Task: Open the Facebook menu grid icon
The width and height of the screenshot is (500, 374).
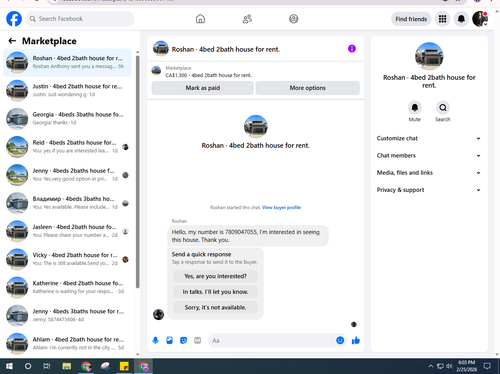Action: (x=442, y=19)
